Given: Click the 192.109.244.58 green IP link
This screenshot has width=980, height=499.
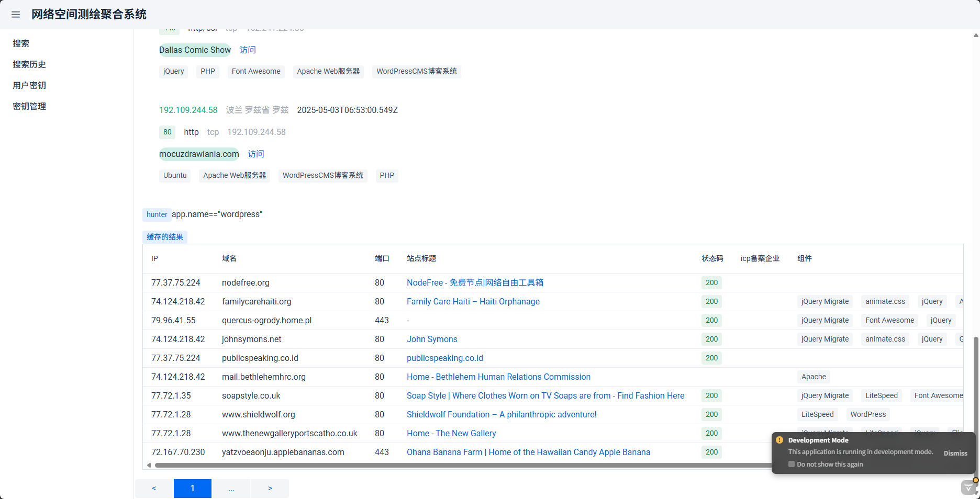Looking at the screenshot, I should click(188, 110).
